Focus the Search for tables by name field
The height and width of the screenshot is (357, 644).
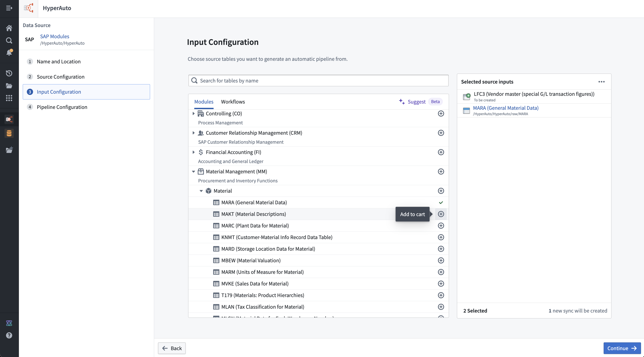[x=318, y=81]
